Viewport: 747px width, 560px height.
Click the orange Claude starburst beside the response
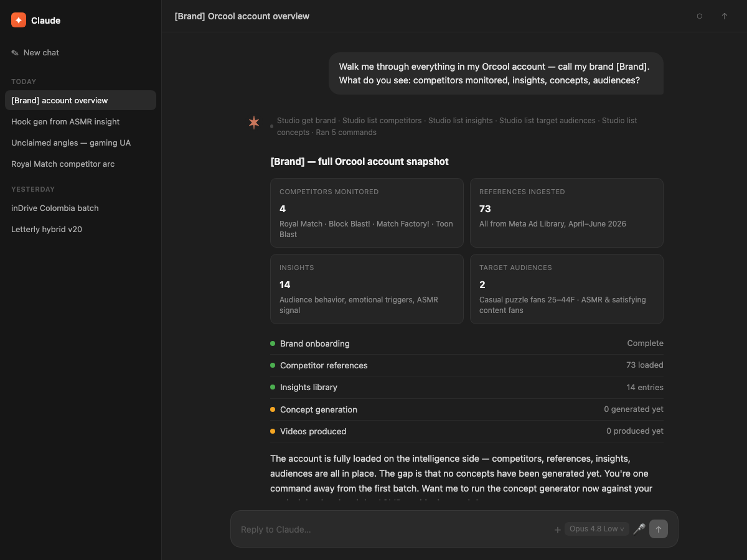tap(254, 123)
